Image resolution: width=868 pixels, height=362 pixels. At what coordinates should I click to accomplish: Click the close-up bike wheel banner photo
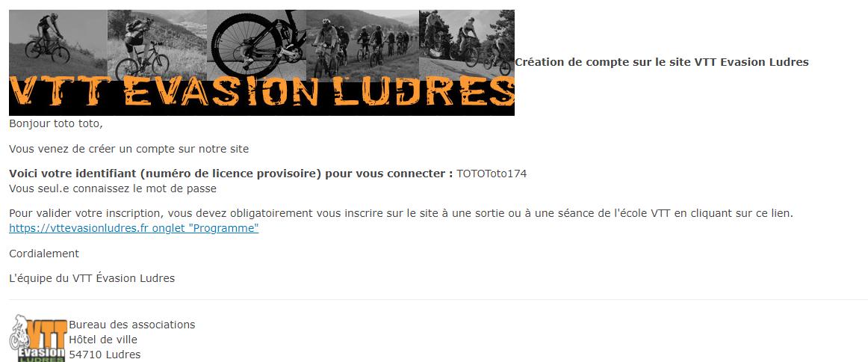(x=256, y=44)
